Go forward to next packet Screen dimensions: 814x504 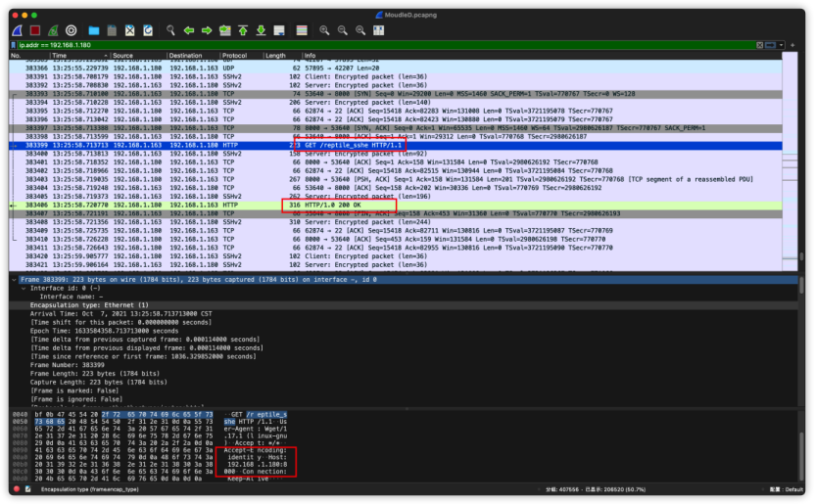[x=207, y=30]
